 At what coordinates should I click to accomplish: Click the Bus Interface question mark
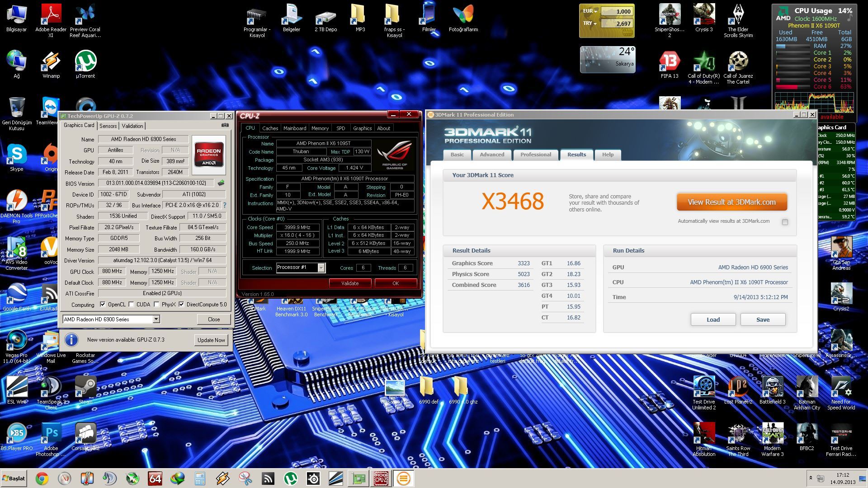coord(225,205)
